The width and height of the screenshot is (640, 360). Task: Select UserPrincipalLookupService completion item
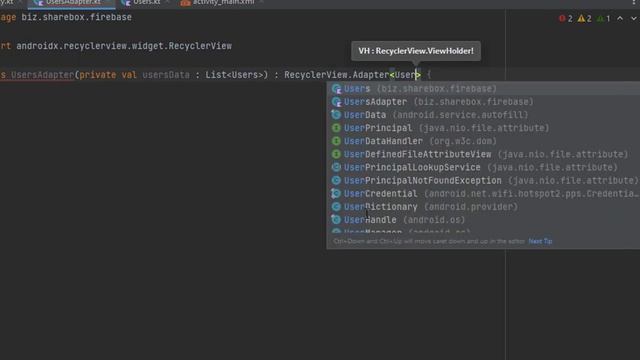point(483,167)
